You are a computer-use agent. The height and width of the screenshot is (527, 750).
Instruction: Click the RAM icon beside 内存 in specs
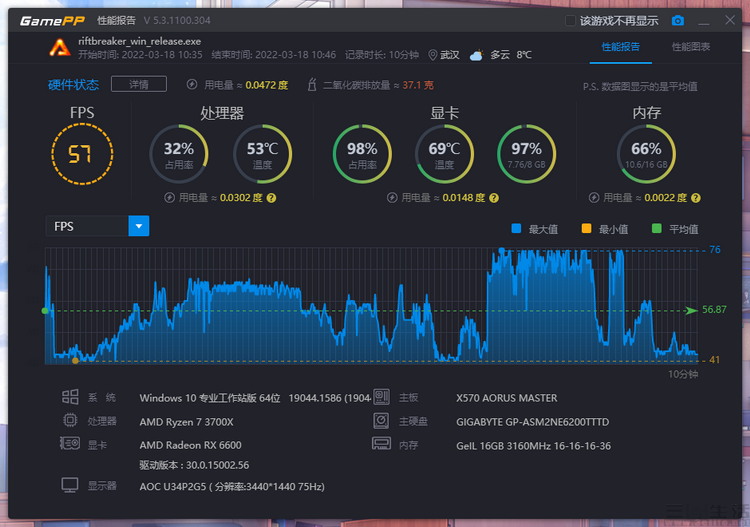click(x=381, y=444)
